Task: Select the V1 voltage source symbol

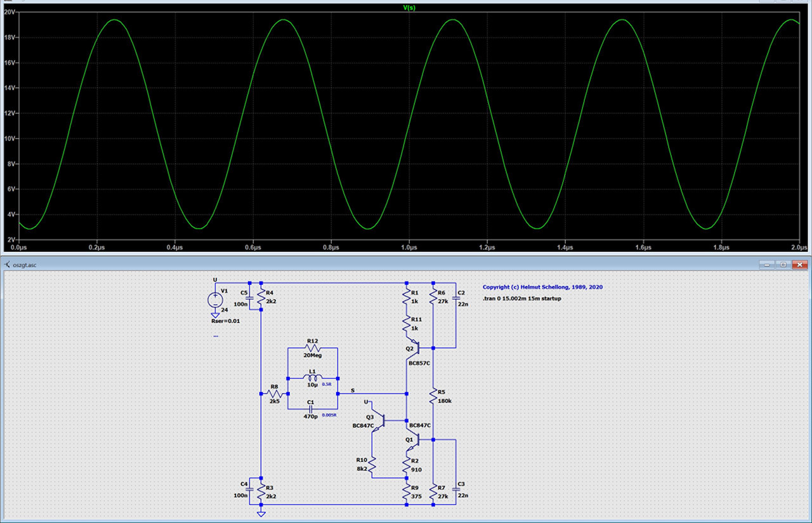Action: click(215, 299)
